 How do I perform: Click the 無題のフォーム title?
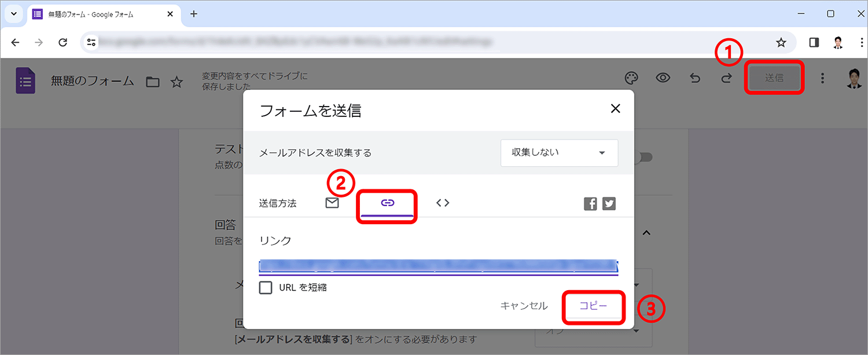pos(93,81)
